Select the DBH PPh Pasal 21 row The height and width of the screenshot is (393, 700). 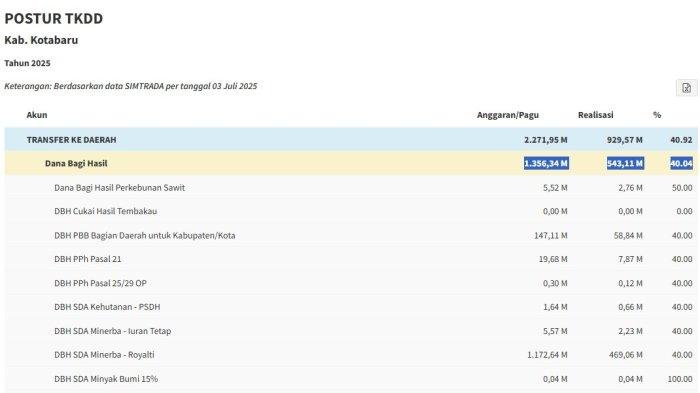(351, 259)
